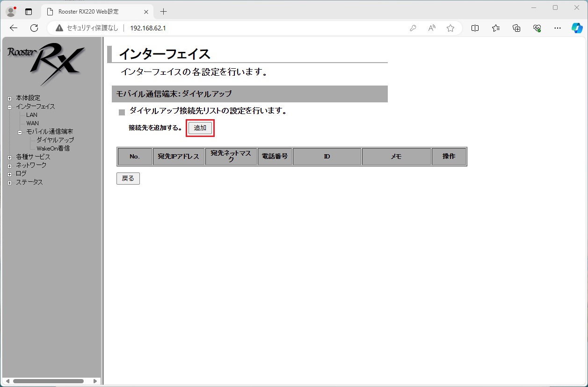Click the browser back arrow
Viewport: 588px width, 387px height.
point(14,28)
